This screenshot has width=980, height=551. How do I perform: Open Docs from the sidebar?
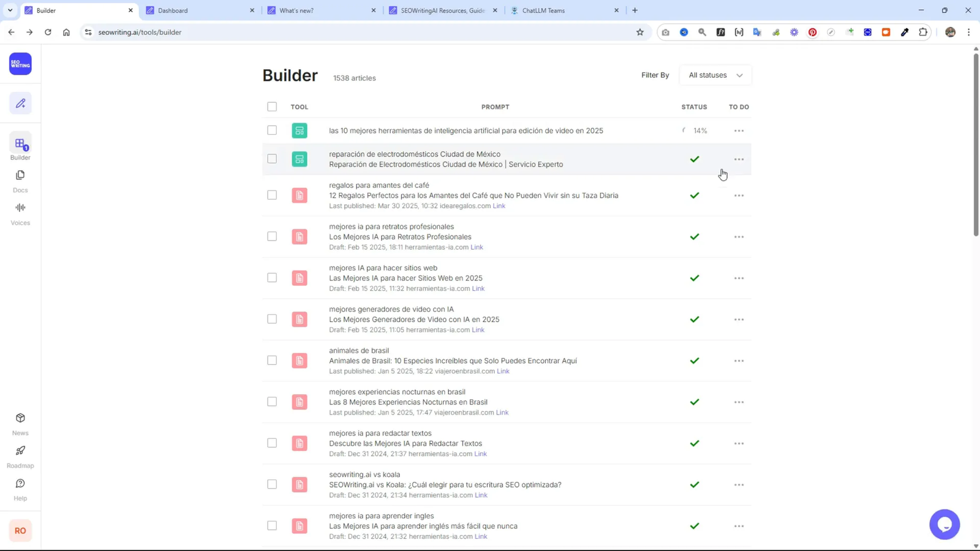[x=20, y=179]
